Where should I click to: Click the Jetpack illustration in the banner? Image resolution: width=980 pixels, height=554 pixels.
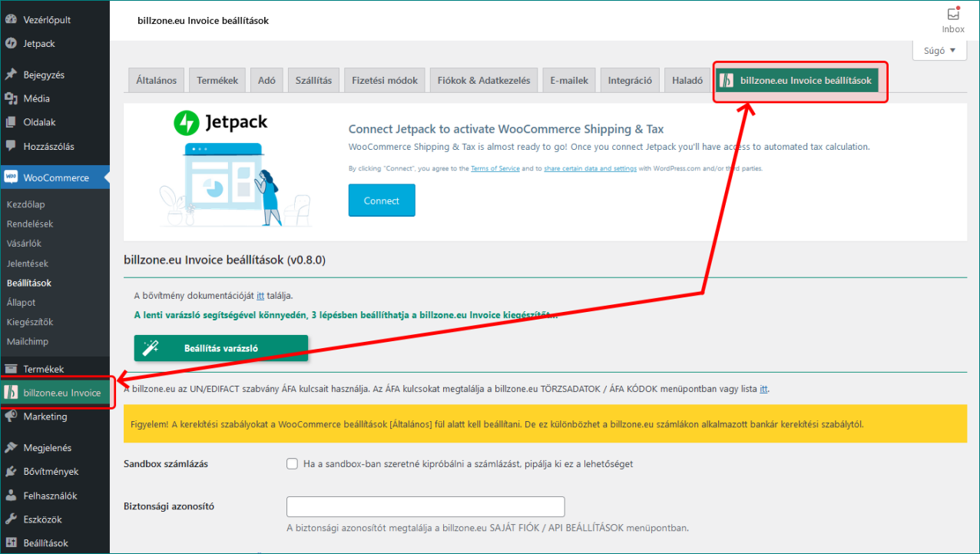pos(235,184)
